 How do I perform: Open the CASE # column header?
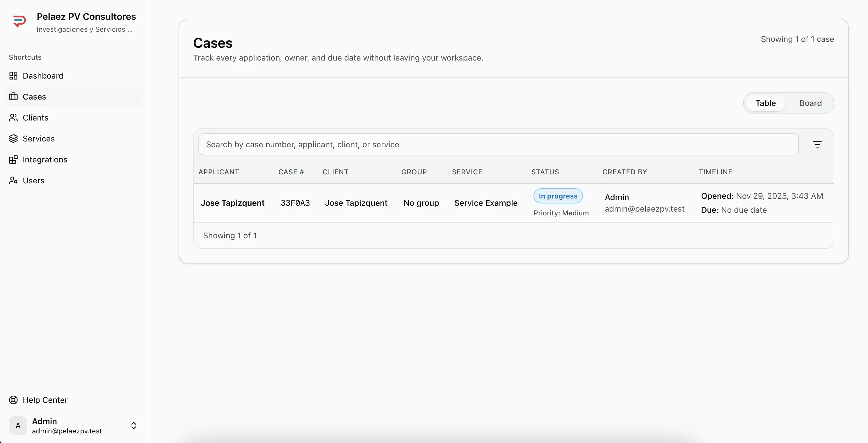point(291,172)
